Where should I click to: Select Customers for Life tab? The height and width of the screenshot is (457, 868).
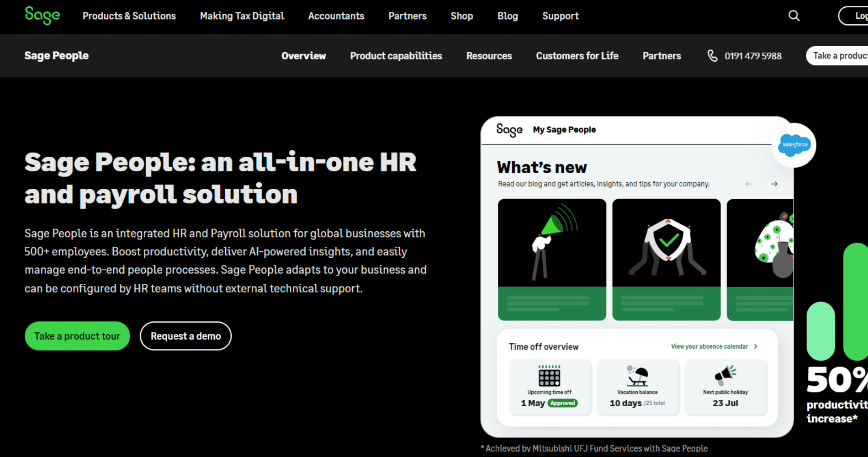(577, 56)
